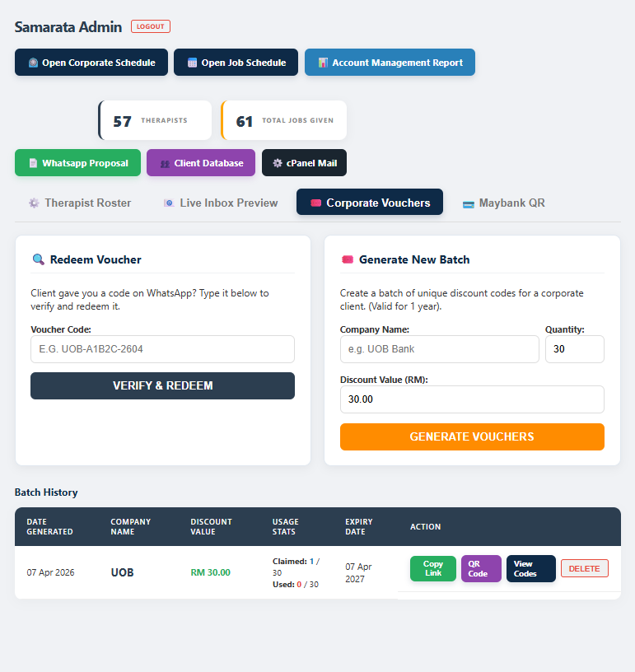
Task: Switch to the Live Inbox Preview tab
Action: pos(220,202)
